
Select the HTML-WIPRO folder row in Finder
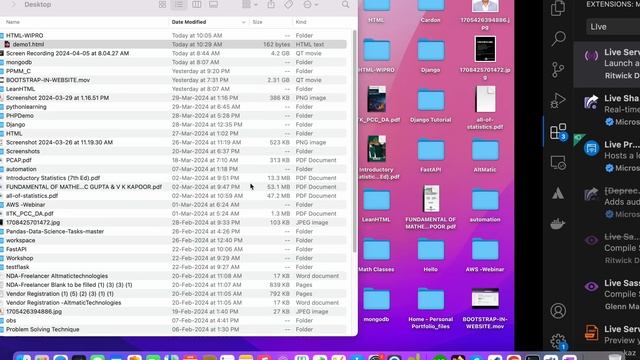point(173,36)
